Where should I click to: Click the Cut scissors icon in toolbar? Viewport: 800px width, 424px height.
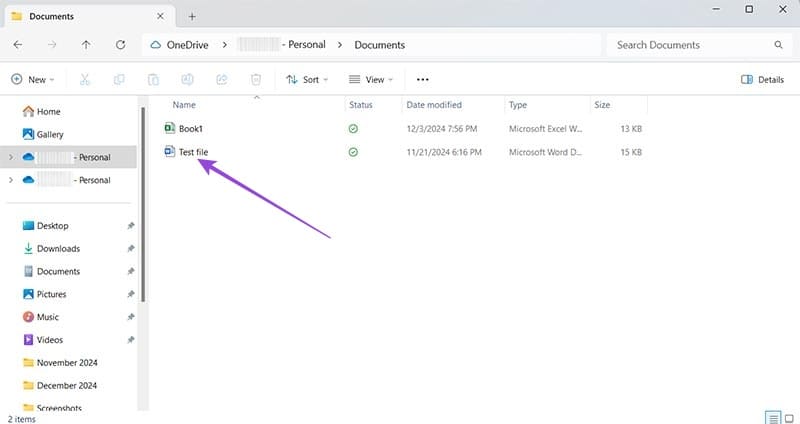[x=85, y=79]
